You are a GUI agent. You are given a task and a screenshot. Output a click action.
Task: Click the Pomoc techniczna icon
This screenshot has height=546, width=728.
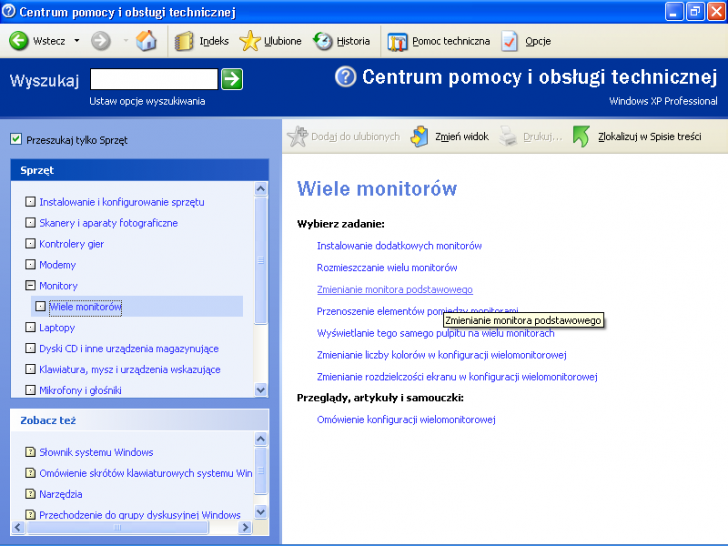[397, 42]
